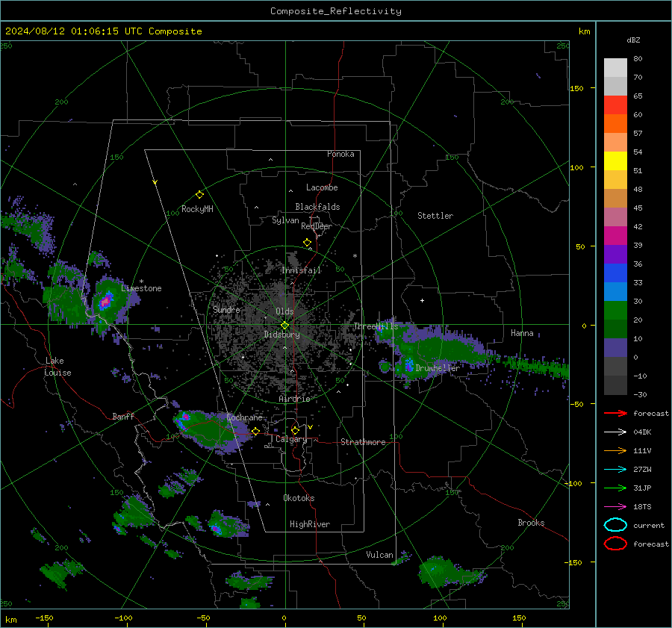Click the asterisk marker above Limestone label
Image resolution: width=672 pixels, height=628 pixels.
point(141,282)
